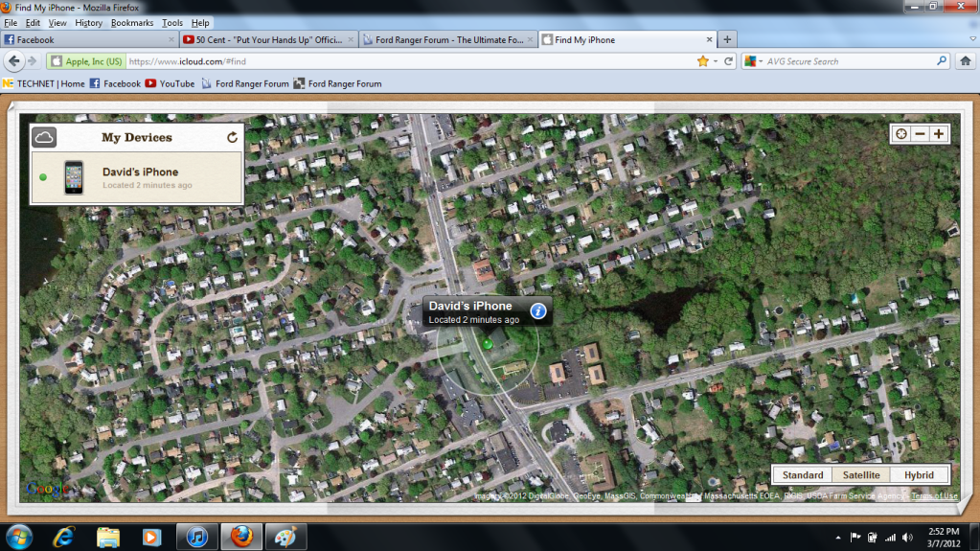This screenshot has width=980, height=551.
Task: Click iPhone thumbnail in My Devices panel
Action: (74, 177)
